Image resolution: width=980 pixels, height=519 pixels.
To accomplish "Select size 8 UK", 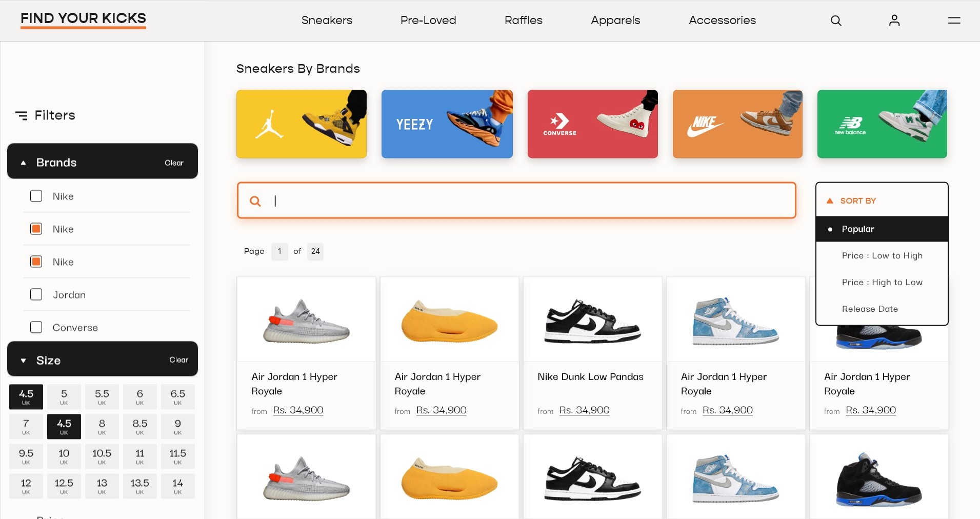I will [x=102, y=427].
